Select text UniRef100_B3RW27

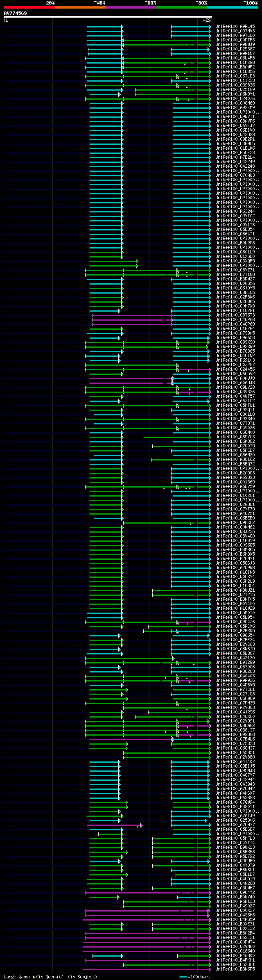235,279
